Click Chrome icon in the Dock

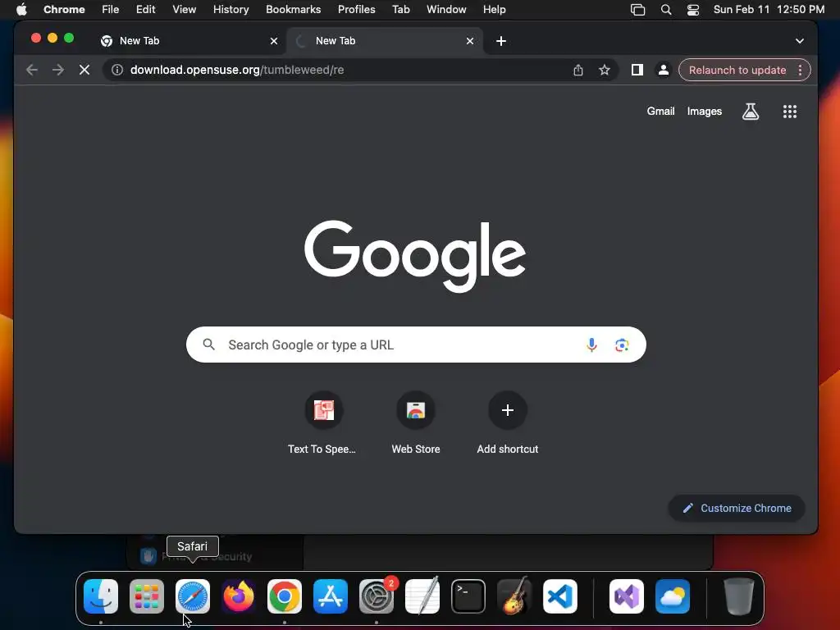pyautogui.click(x=285, y=596)
